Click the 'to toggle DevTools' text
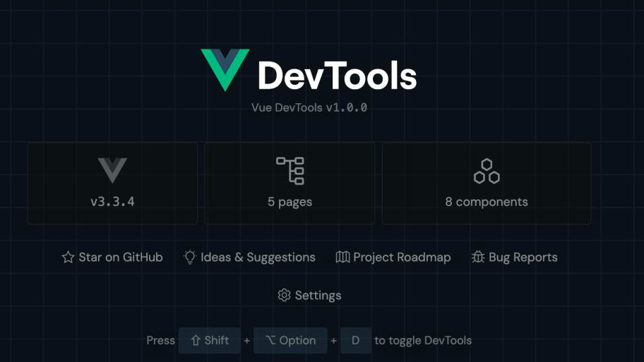This screenshot has height=362, width=644. (x=423, y=341)
